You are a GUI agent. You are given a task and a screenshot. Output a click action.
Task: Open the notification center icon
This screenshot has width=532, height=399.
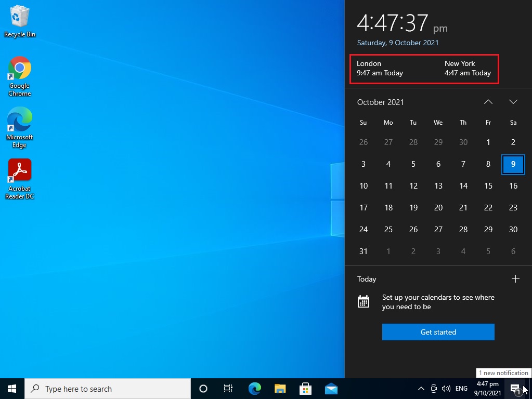(515, 389)
